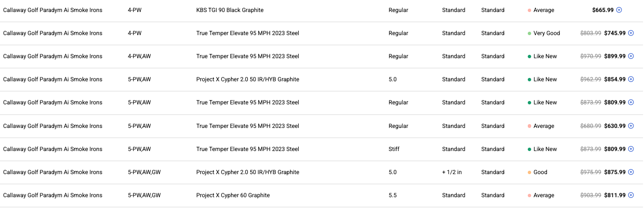The image size is (644, 215).
Task: Click the struck-through $975.99 original price
Action: pyautogui.click(x=591, y=172)
